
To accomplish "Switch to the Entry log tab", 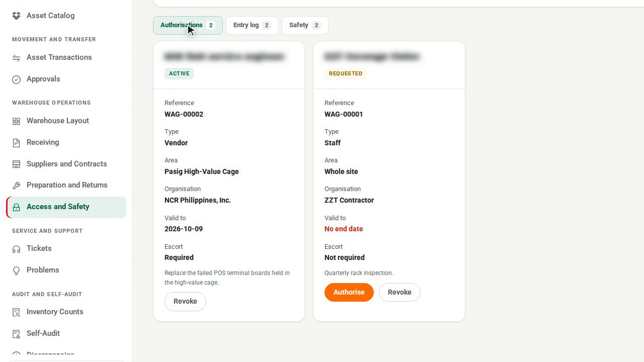I will click(x=252, y=25).
